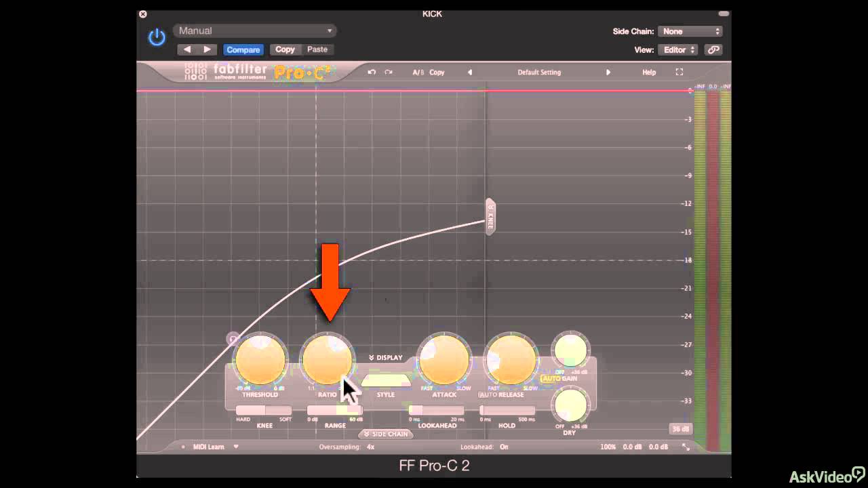Toggle the Compare button
The height and width of the screenshot is (488, 868).
[243, 49]
